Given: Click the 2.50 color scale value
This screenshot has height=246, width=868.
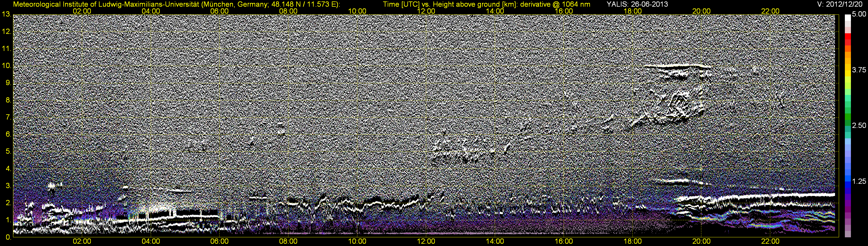Looking at the screenshot, I should pos(859,126).
